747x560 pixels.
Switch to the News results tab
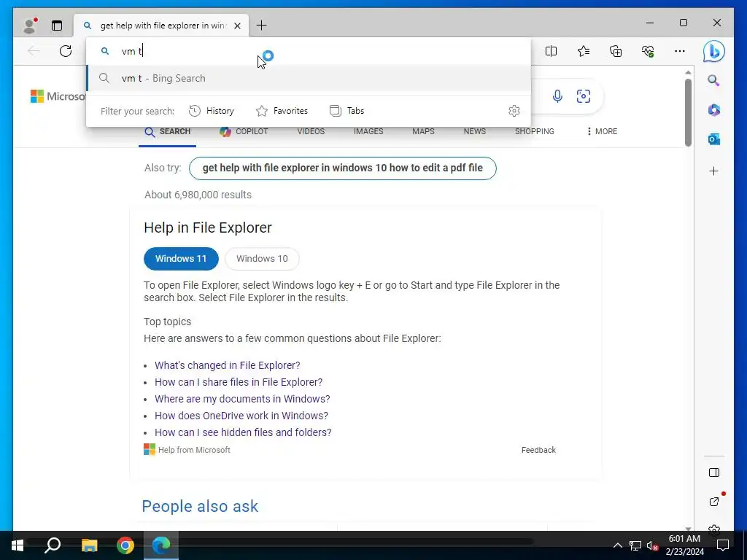(474, 131)
